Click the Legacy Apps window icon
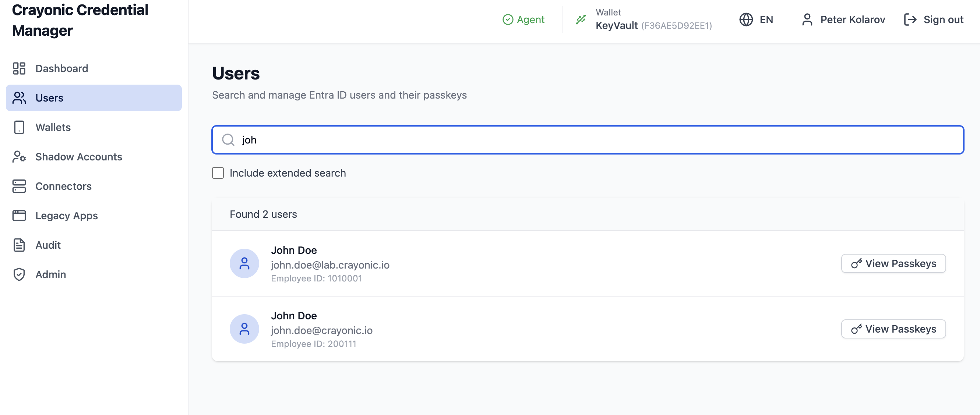This screenshot has height=415, width=980. (x=19, y=216)
